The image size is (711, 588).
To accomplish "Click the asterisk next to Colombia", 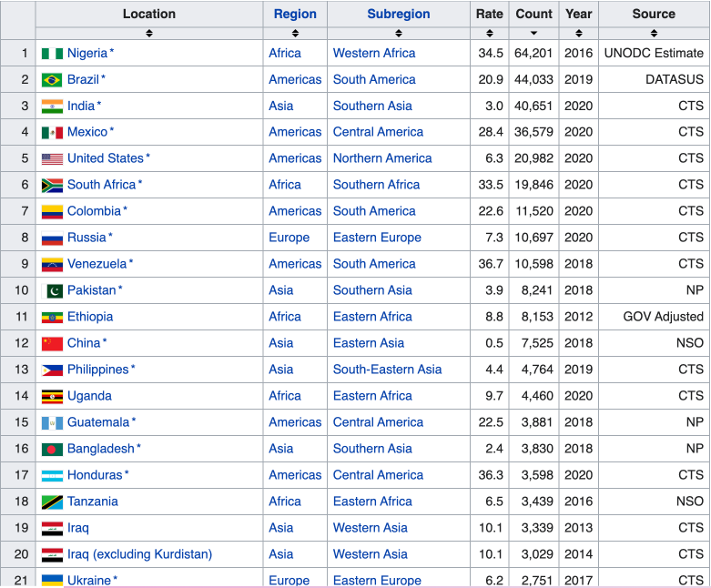I will [x=126, y=210].
